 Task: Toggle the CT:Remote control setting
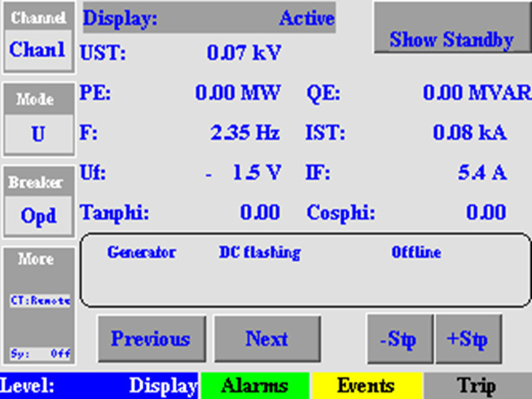[x=40, y=300]
